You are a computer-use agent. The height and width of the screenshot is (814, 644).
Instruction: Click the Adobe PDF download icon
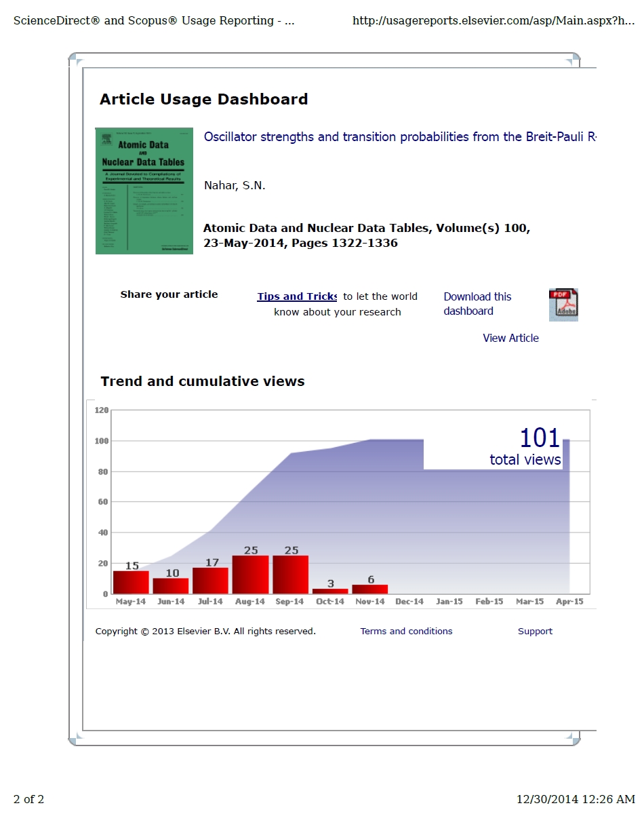pyautogui.click(x=563, y=305)
